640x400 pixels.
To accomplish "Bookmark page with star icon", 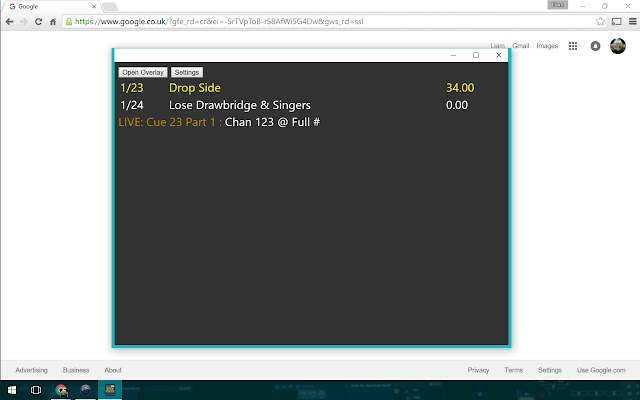I will coord(600,22).
